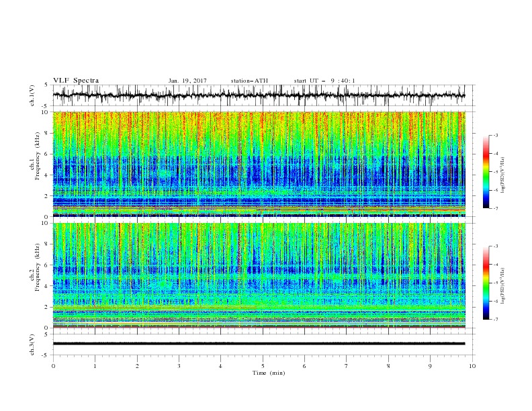Image resolution: width=532 pixels, height=411 pixels.
Task: Click the "-3" tick on lower colorbar
Action: click(496, 246)
